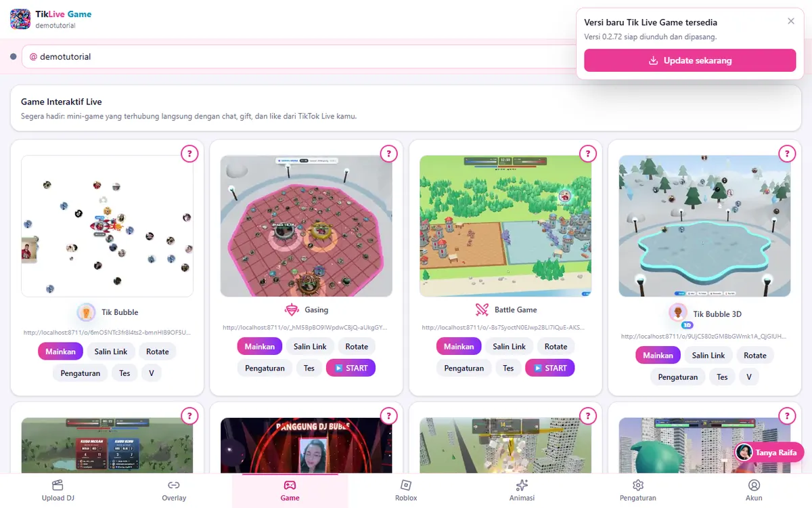Open help for Tik Bubble game
The height and width of the screenshot is (508, 812).
tap(189, 154)
